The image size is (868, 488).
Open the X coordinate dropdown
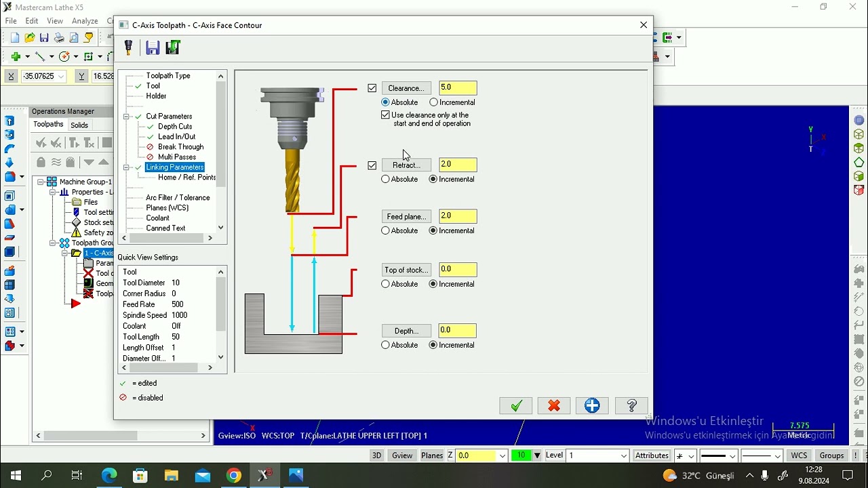pyautogui.click(x=62, y=77)
